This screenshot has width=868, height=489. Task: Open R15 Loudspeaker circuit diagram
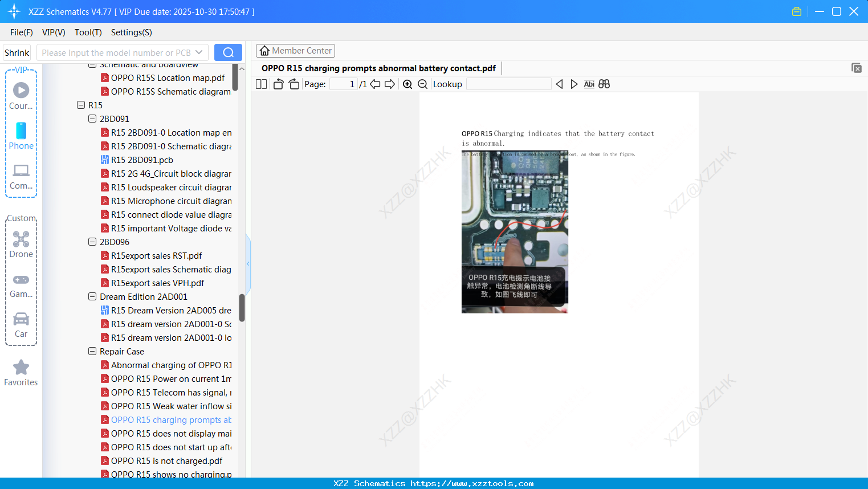click(171, 188)
